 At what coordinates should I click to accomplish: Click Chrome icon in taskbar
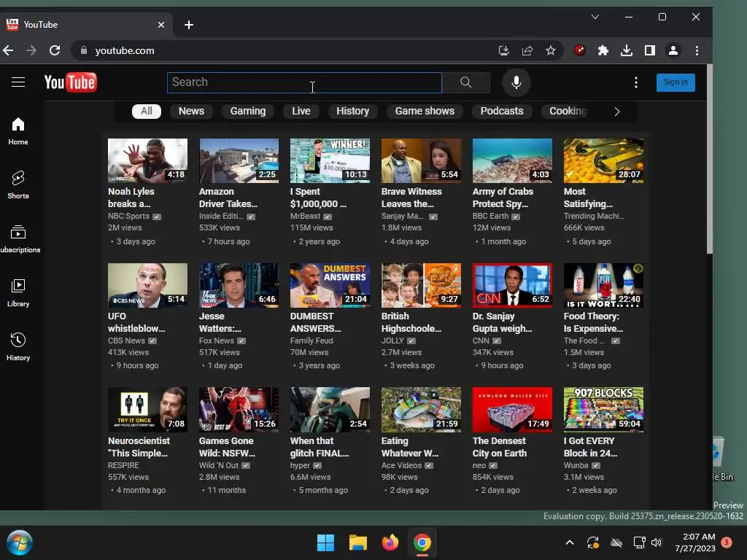[x=422, y=542]
